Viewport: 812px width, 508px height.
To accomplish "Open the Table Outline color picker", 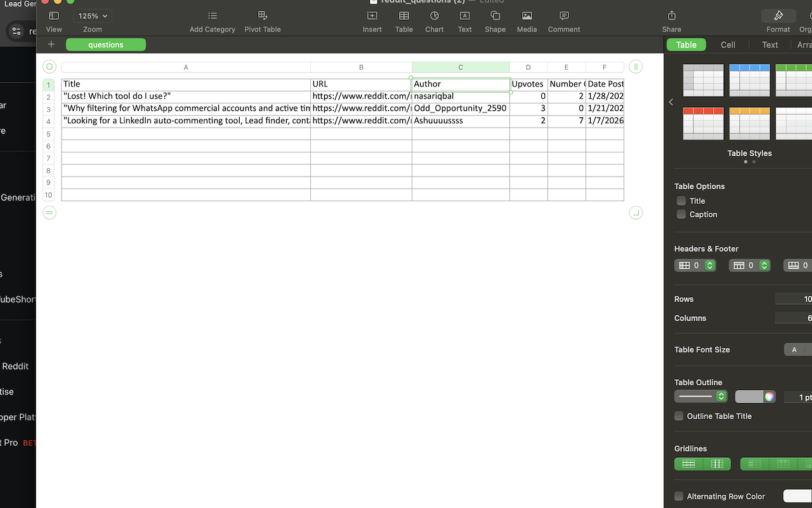I will click(769, 397).
